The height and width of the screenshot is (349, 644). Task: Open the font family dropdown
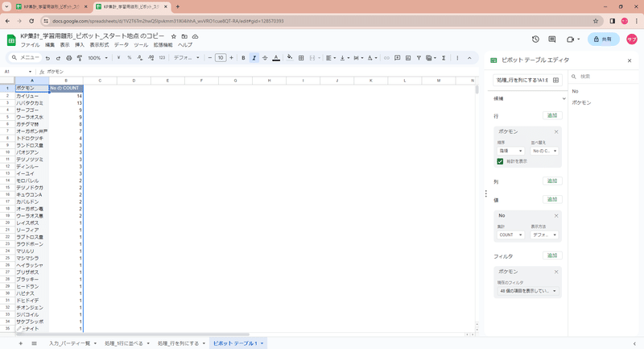[x=186, y=58]
